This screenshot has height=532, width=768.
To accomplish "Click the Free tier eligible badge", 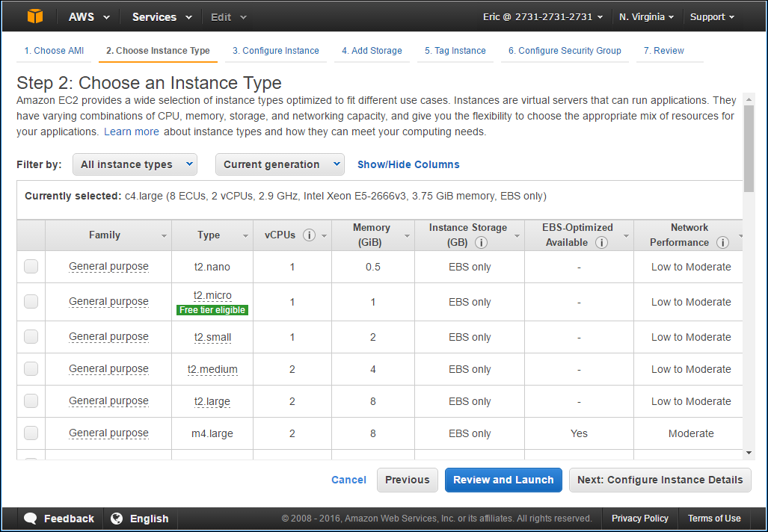I will [x=212, y=310].
